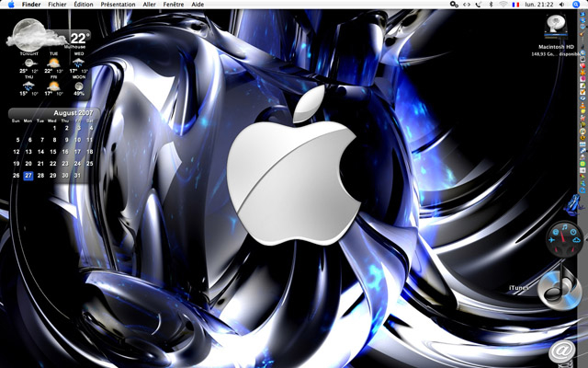Open the Fenêtre menu
588x368 pixels.
174,5
